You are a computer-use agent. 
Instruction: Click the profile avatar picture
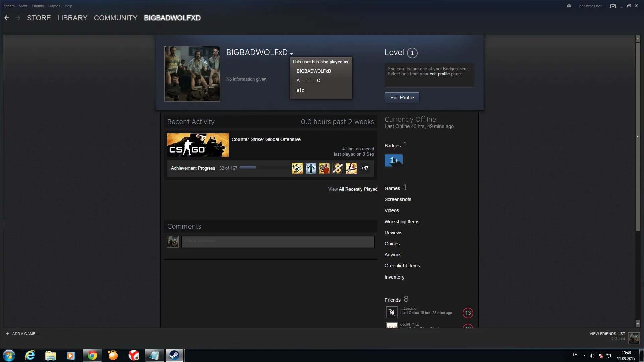click(192, 74)
